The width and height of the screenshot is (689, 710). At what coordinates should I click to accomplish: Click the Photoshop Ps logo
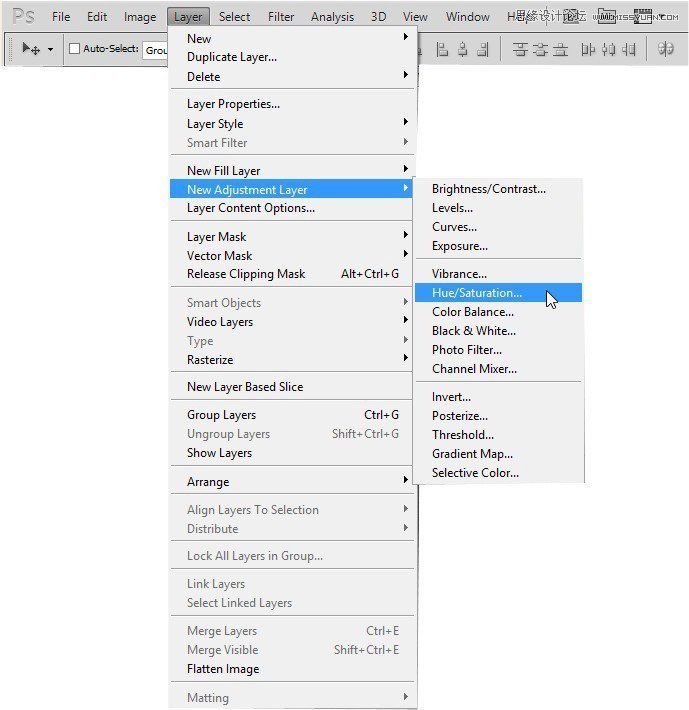pos(23,16)
